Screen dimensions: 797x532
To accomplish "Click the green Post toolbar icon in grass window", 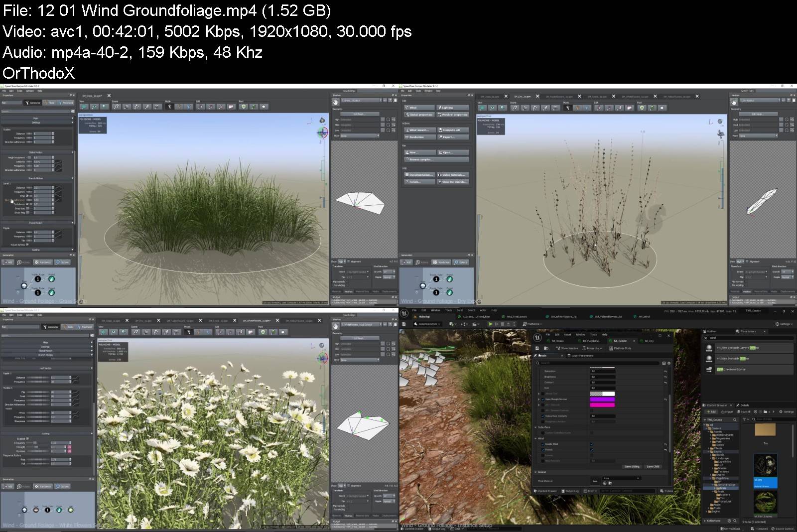I will coord(243,106).
